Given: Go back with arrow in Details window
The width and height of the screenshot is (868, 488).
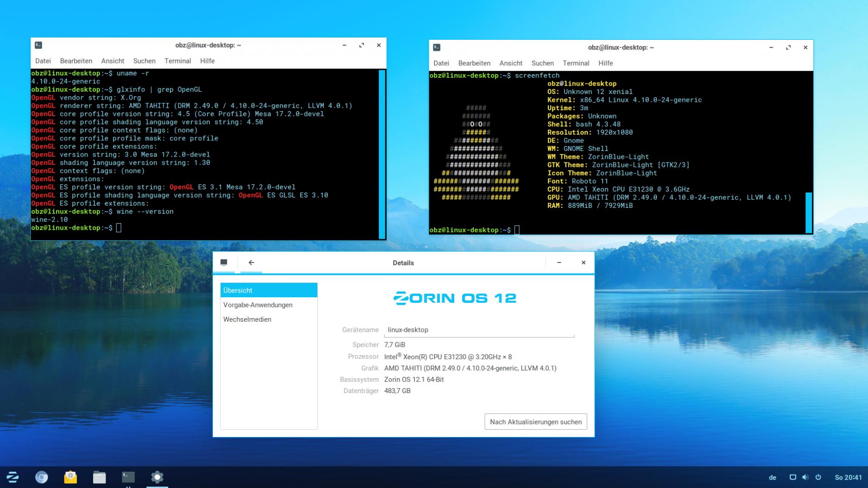Looking at the screenshot, I should [x=251, y=263].
